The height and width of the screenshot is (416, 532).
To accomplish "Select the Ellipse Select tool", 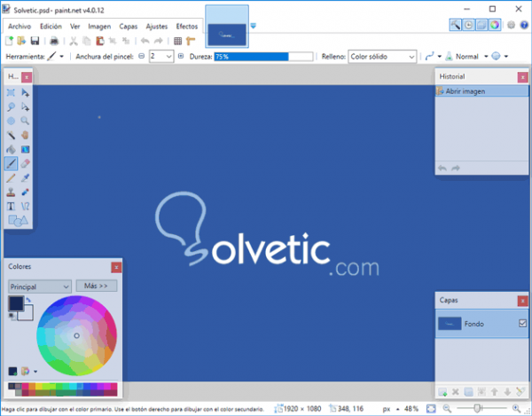I will pyautogui.click(x=11, y=121).
